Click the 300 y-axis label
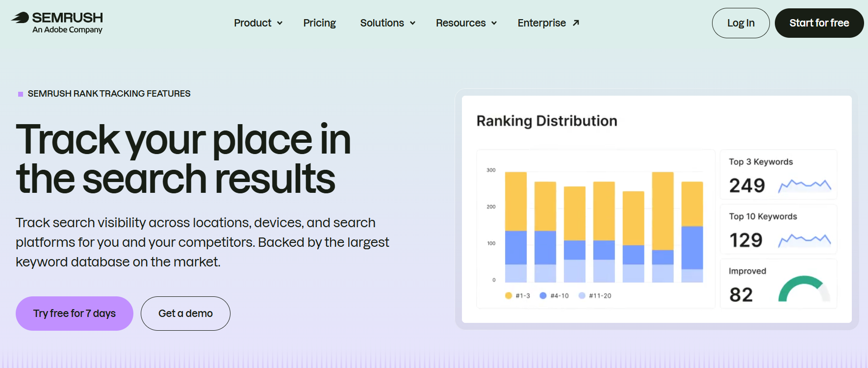 coord(491,170)
